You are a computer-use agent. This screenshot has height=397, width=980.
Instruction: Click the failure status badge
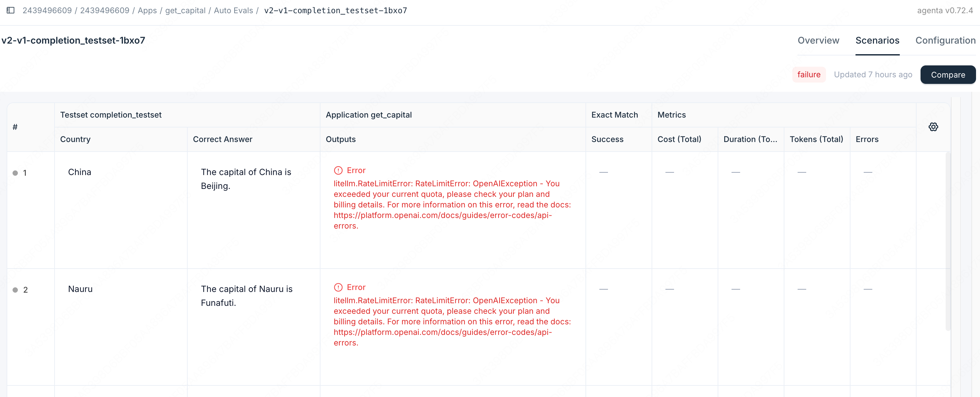(x=809, y=75)
